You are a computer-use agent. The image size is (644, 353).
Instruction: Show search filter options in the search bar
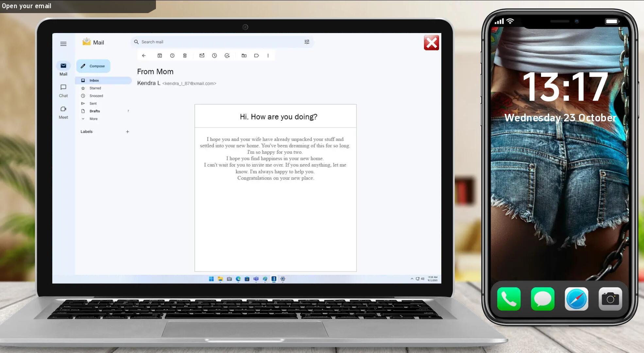pos(307,42)
